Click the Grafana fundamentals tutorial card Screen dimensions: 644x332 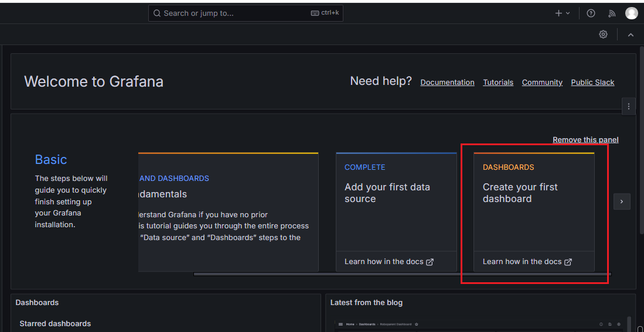pos(229,212)
